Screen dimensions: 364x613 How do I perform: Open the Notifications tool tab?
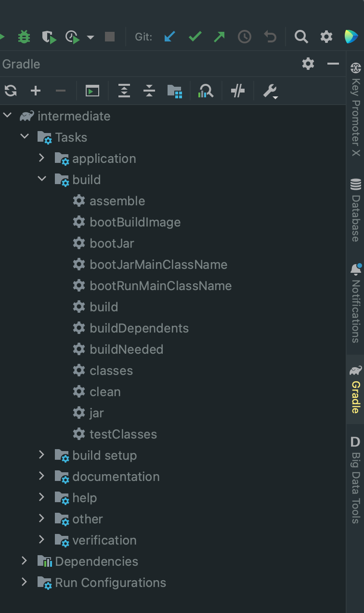(355, 302)
